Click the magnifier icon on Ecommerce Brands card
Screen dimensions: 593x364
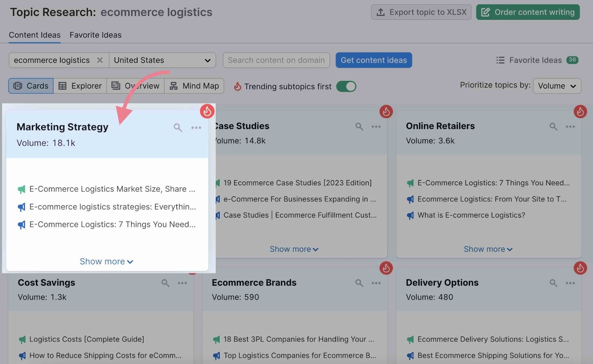[x=359, y=283]
